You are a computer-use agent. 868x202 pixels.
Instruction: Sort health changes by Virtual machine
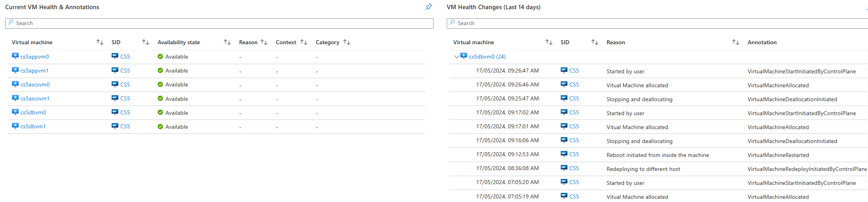tap(549, 42)
